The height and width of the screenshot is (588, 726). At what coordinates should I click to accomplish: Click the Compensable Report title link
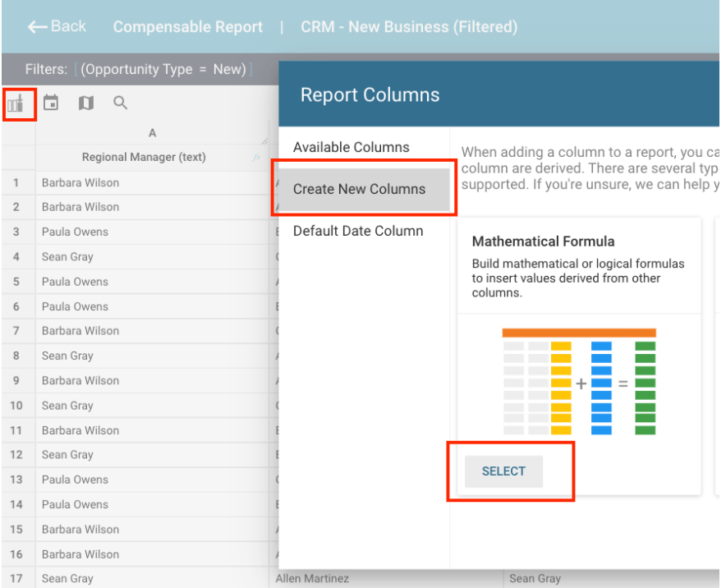point(188,27)
